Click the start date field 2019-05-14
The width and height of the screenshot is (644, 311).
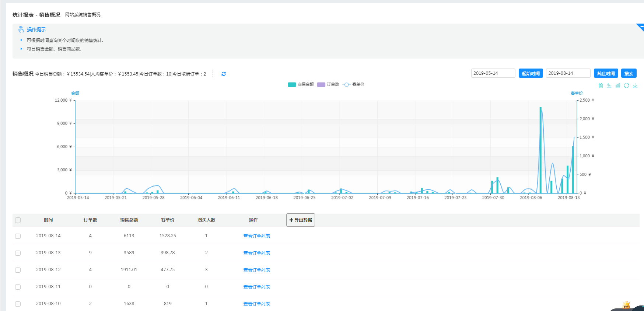point(493,73)
